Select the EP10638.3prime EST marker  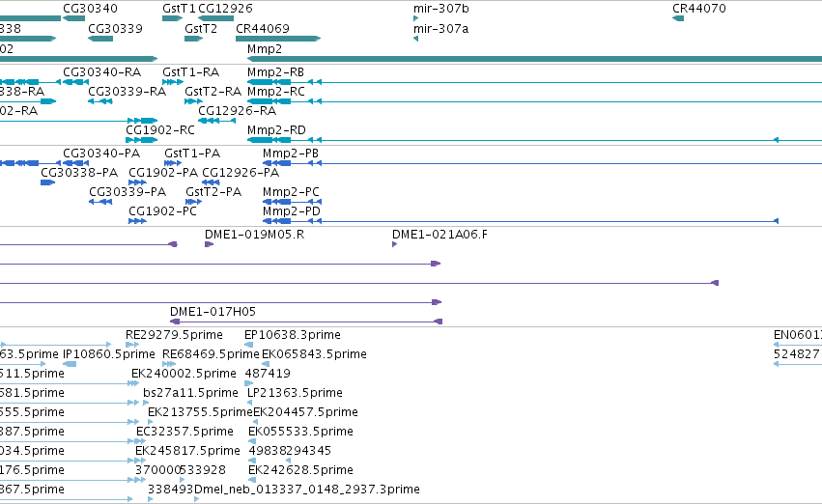248,345
